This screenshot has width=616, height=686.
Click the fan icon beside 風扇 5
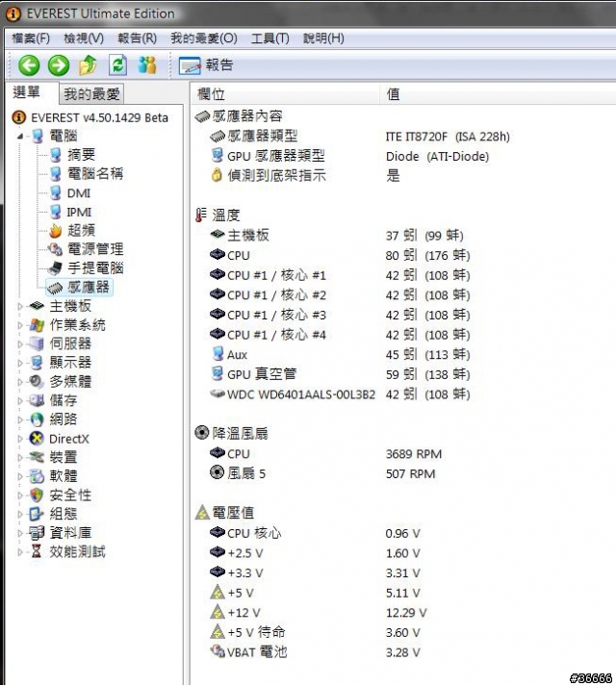pyautogui.click(x=218, y=473)
